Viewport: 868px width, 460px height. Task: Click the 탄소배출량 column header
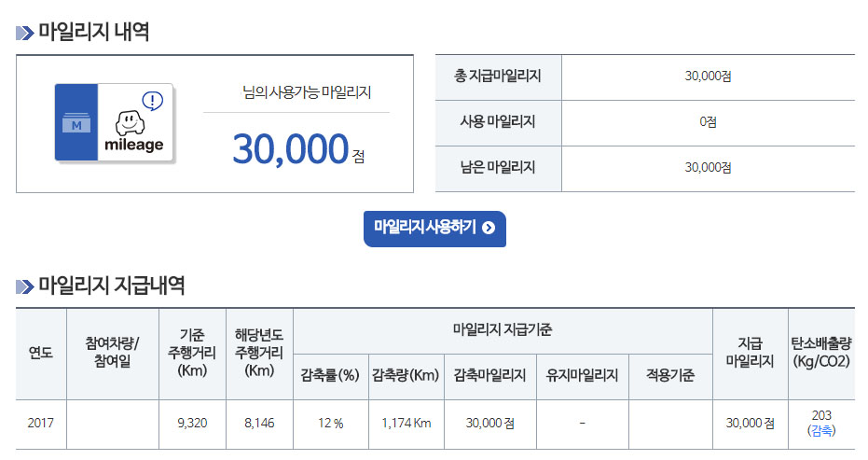point(821,354)
